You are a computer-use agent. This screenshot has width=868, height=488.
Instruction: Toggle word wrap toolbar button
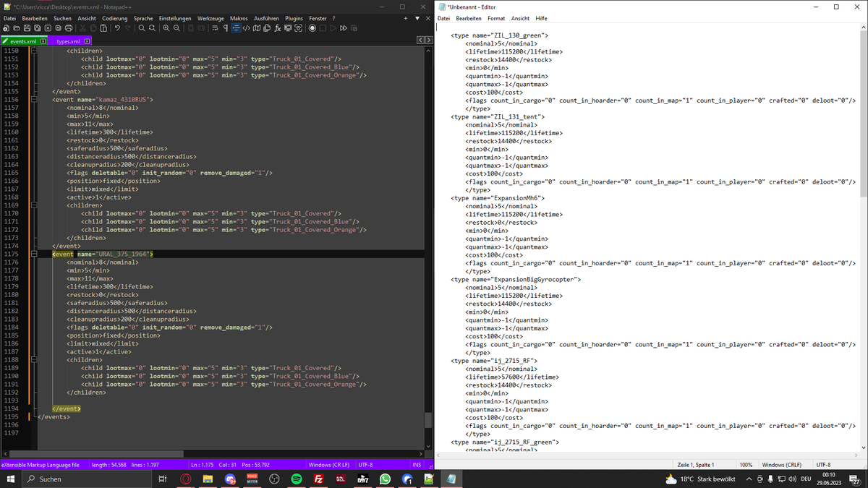coord(215,28)
